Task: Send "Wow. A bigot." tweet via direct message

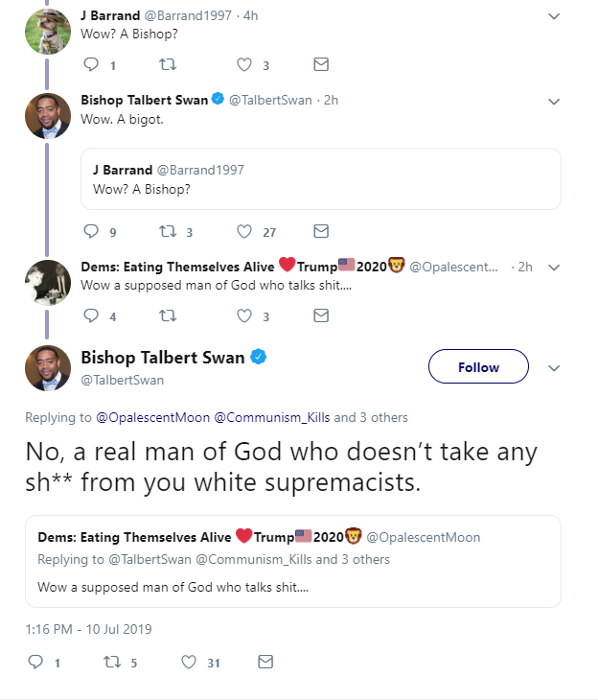Action: point(321,231)
